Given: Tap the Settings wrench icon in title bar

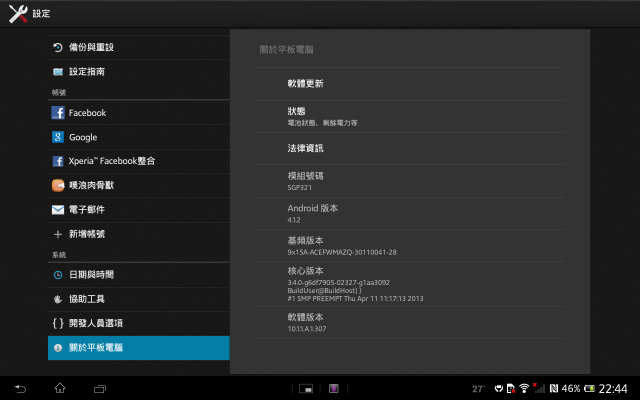Looking at the screenshot, I should 18,13.
